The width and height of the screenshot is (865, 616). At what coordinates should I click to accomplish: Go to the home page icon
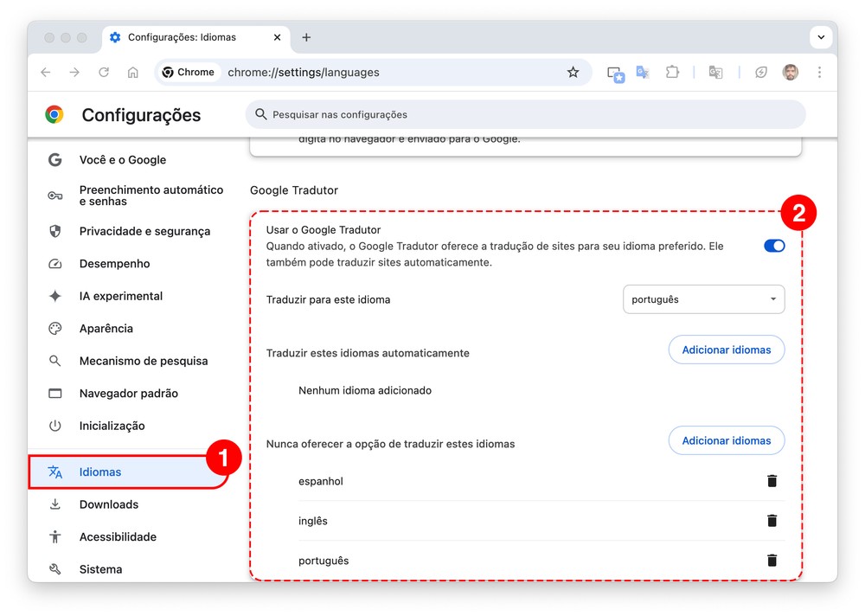pyautogui.click(x=132, y=73)
